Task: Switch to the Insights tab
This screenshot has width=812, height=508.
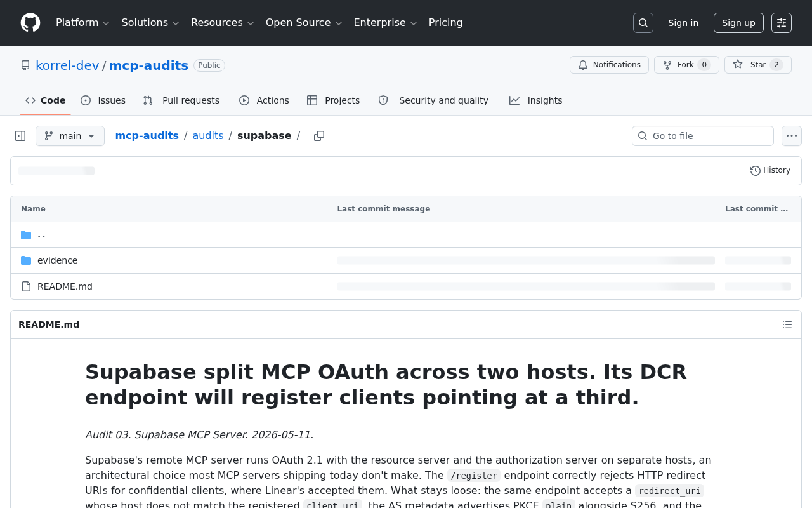Action: (x=536, y=100)
